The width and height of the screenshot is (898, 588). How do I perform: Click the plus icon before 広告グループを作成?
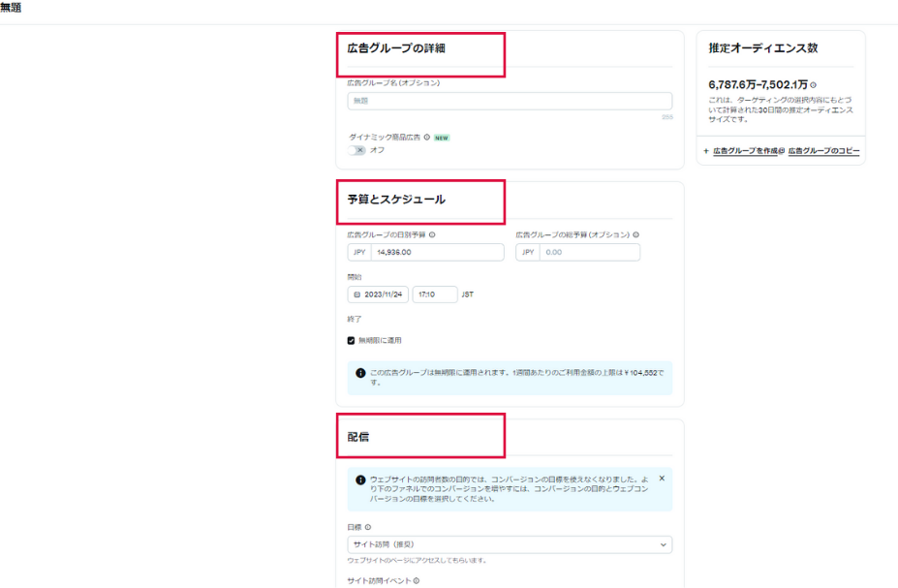pos(705,149)
